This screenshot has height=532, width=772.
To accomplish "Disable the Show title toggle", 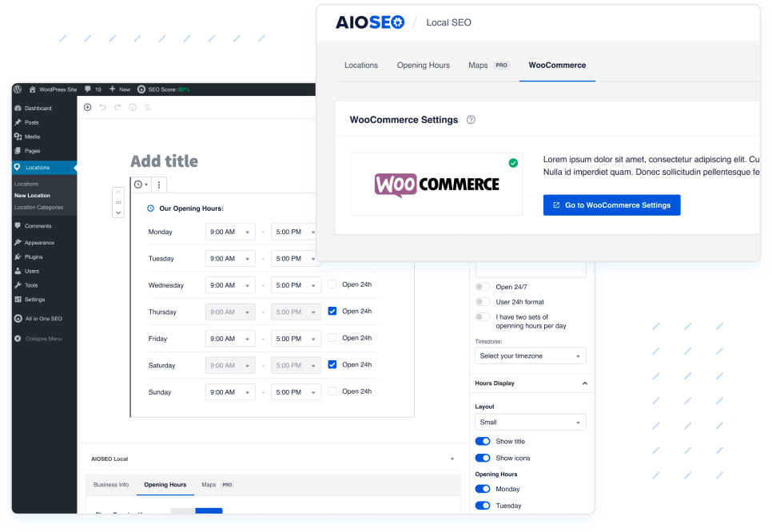I will coord(483,442).
